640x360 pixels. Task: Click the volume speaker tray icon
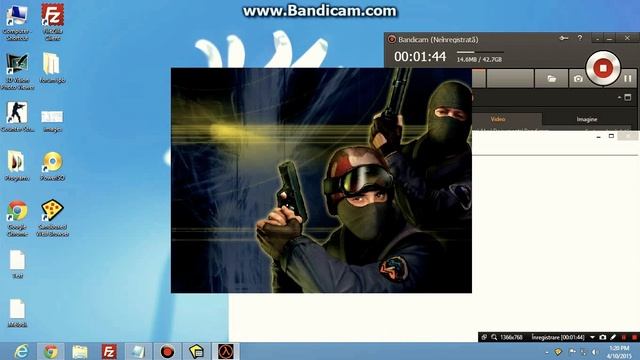pos(595,352)
